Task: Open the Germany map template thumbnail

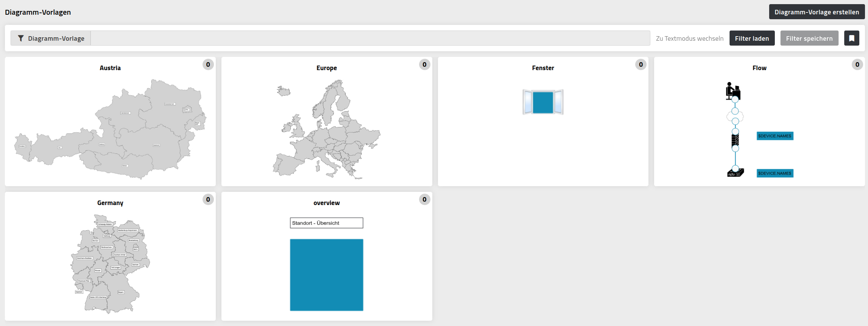Action: (110, 264)
